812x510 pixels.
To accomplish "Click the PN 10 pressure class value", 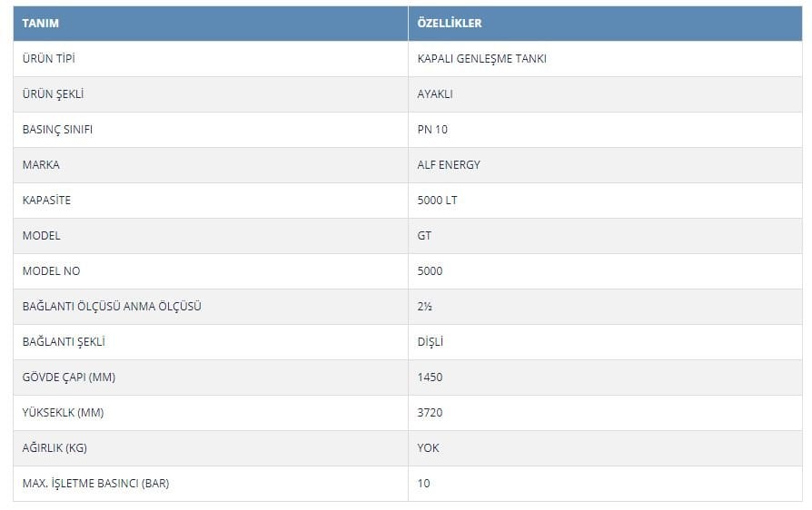I will [432, 130].
